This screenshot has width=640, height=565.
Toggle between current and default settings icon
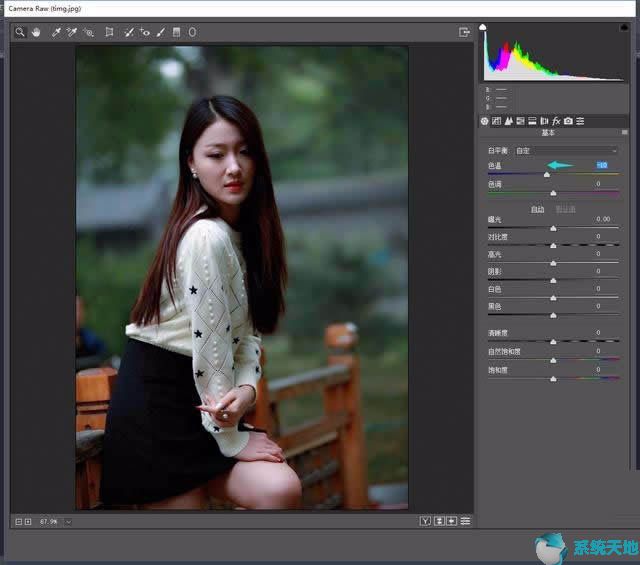click(465, 521)
